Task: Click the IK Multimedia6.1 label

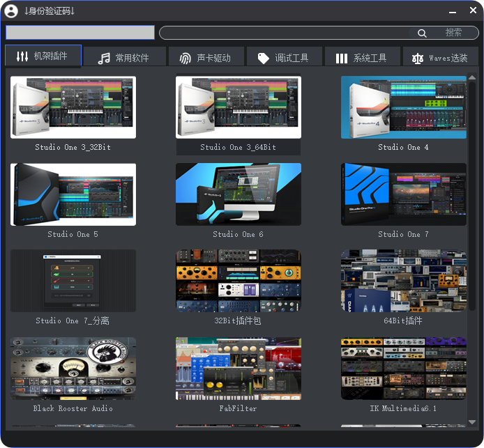Action: (403, 408)
